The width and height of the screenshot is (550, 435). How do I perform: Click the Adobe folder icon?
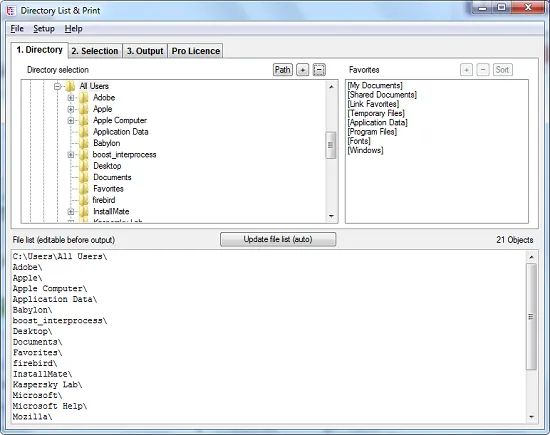pos(83,98)
